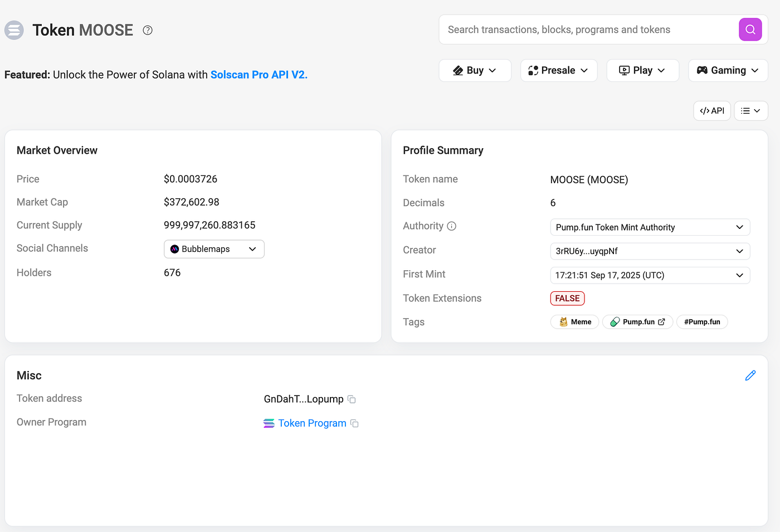
Task: Open the Buy dropdown menu
Action: tap(475, 70)
